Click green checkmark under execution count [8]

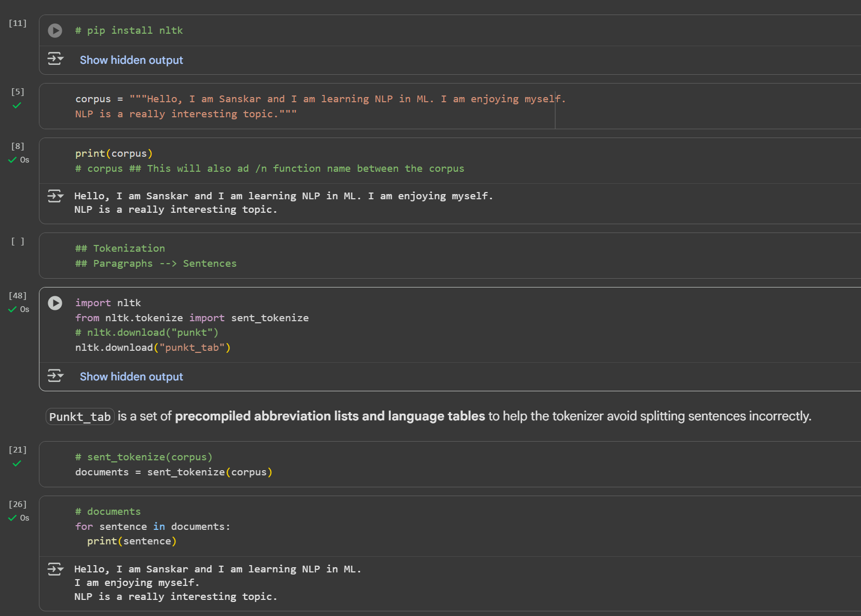[x=13, y=160]
